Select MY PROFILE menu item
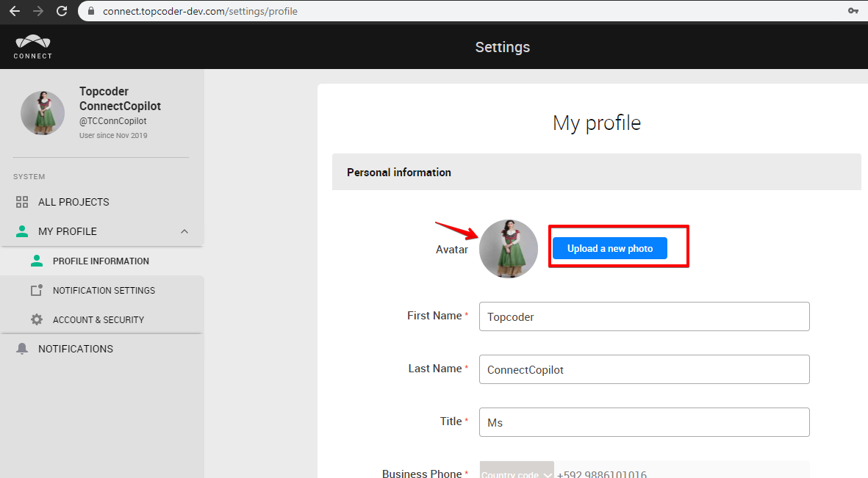 click(68, 231)
